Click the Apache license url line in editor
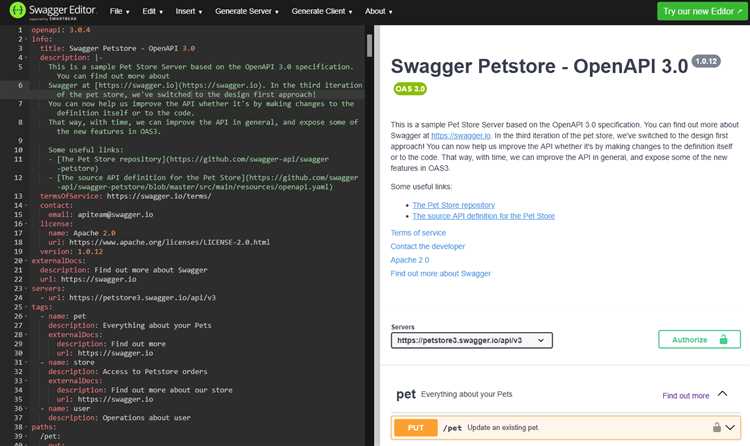This screenshot has height=446, width=750. click(159, 242)
